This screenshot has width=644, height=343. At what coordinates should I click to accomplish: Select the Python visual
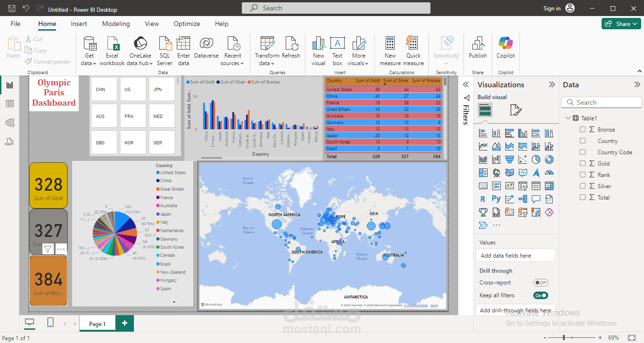[x=496, y=199]
